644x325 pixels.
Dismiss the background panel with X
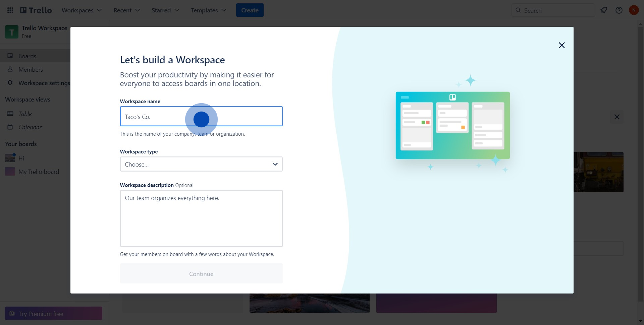(617, 117)
